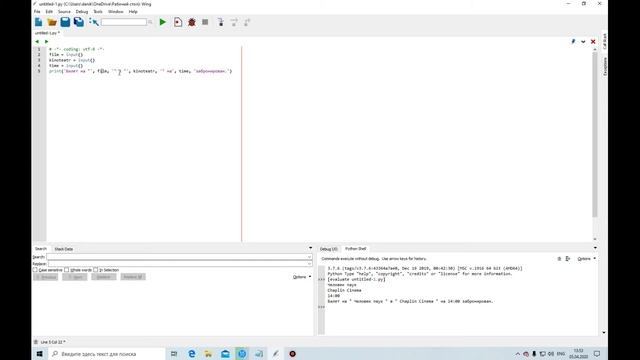
Task: Open Options dropdown in the Python Shell
Action: pyautogui.click(x=587, y=259)
